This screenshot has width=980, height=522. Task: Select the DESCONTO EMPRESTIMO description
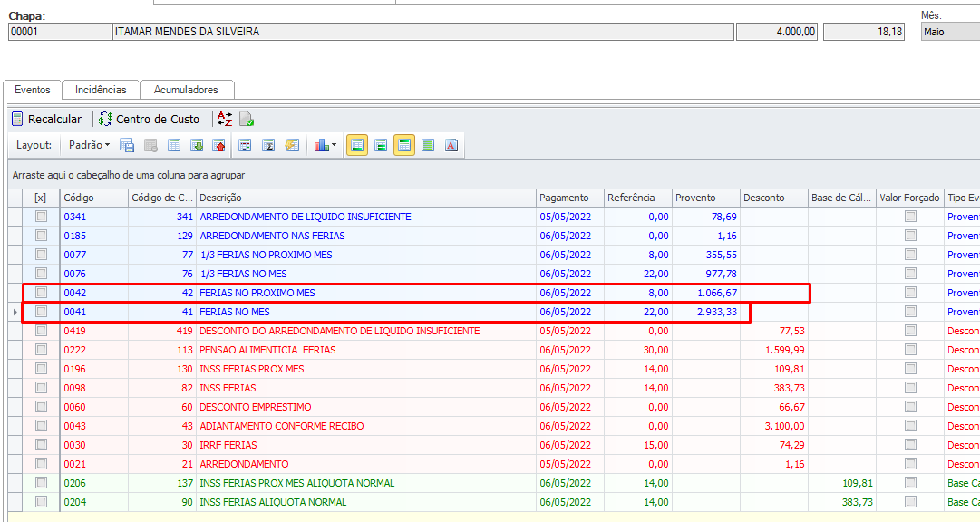click(255, 407)
